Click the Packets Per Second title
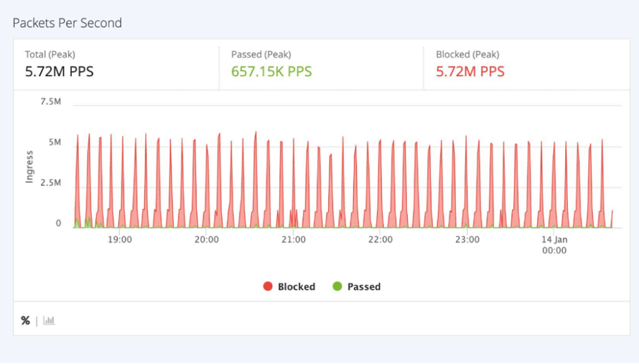The image size is (639, 364). (67, 23)
